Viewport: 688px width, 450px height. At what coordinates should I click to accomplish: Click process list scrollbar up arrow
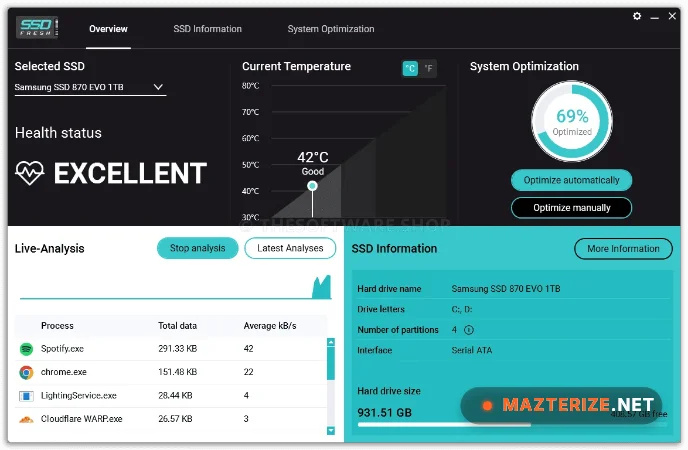pyautogui.click(x=331, y=342)
